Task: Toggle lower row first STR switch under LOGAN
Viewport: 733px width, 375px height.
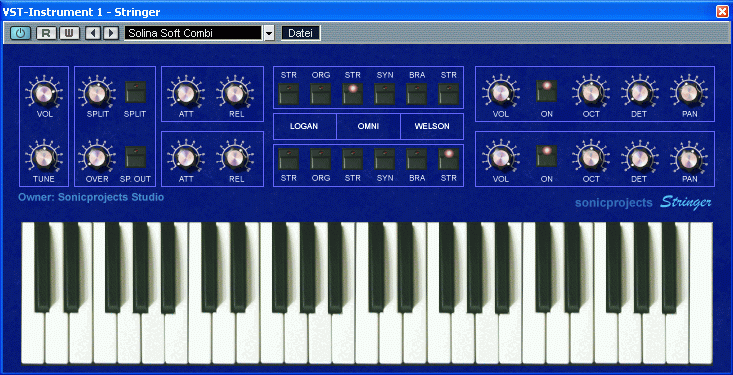Action: pos(288,159)
